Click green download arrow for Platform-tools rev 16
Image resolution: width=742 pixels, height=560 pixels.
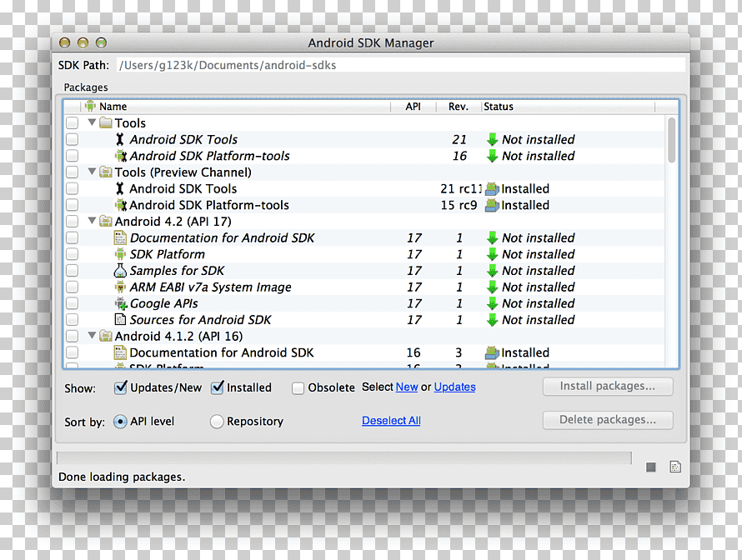[492, 156]
